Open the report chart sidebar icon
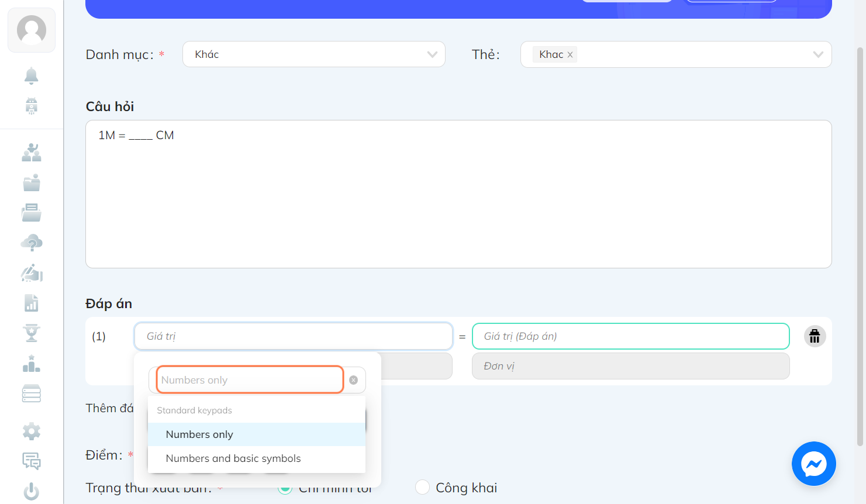866x504 pixels. coord(32,303)
